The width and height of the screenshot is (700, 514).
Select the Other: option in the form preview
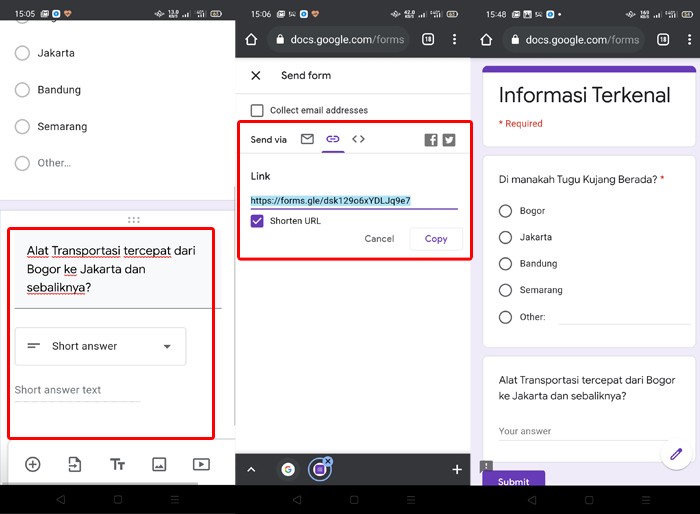click(x=505, y=317)
